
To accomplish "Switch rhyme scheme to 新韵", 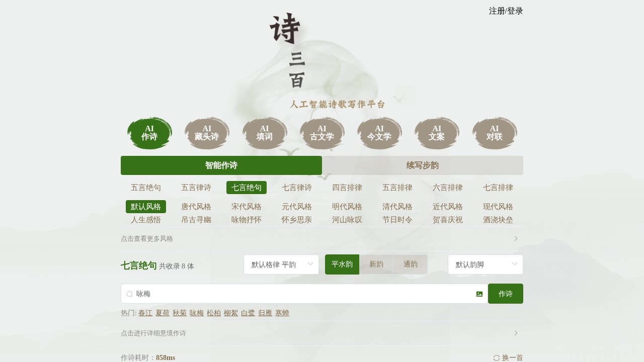I will (376, 264).
